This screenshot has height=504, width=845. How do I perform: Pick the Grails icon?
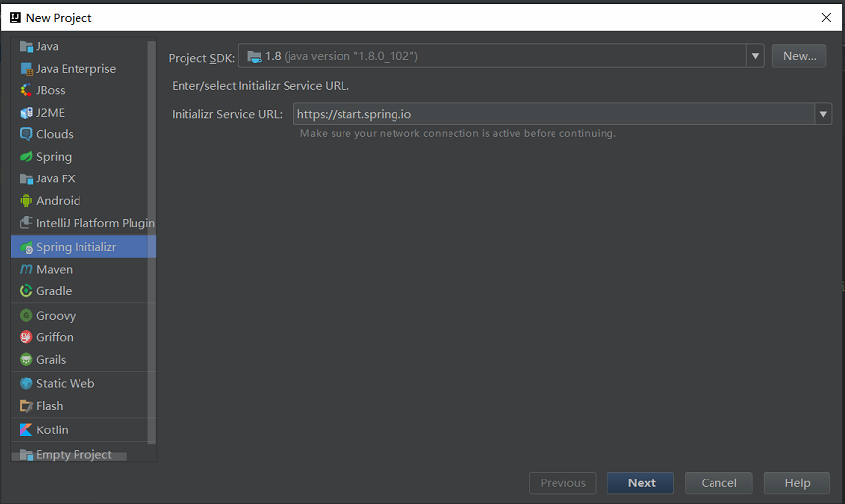tap(26, 359)
